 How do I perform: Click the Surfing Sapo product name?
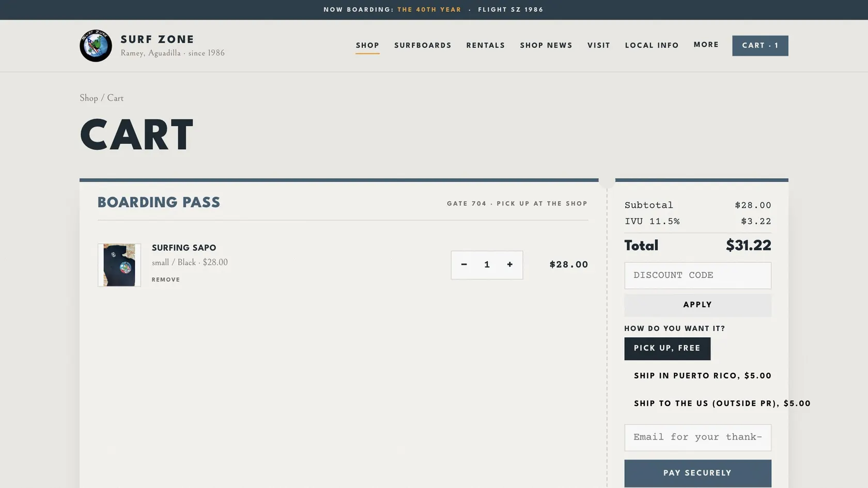click(x=184, y=248)
